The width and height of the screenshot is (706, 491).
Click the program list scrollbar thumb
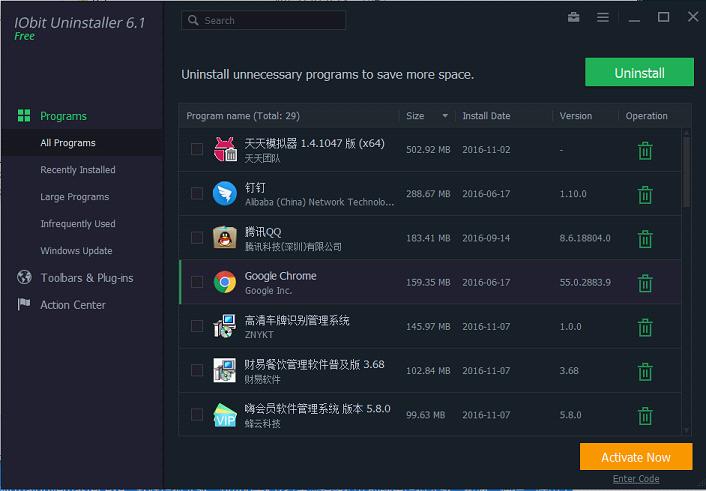point(686,171)
